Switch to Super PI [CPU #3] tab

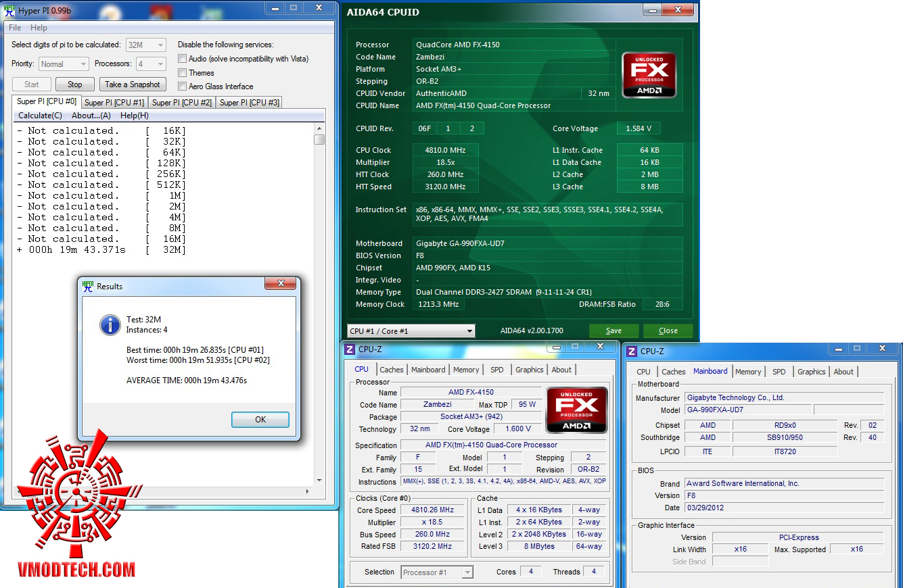[250, 103]
